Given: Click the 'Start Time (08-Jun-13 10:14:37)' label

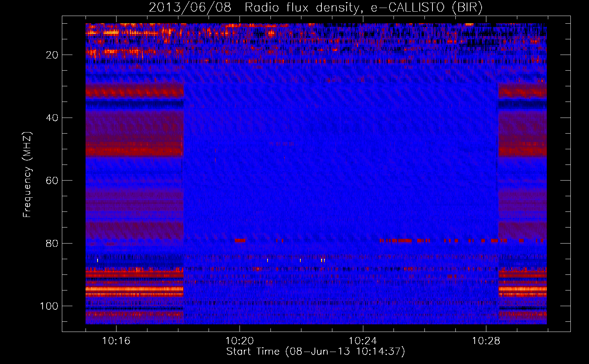Looking at the screenshot, I should [316, 352].
